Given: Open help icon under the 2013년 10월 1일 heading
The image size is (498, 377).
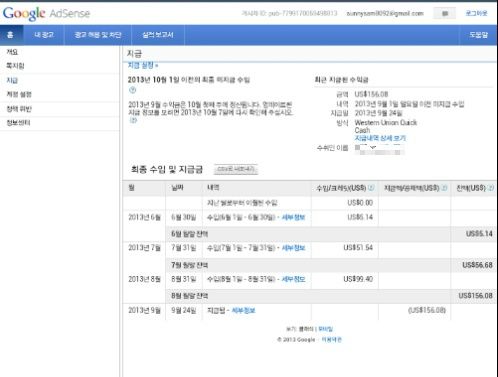Looking at the screenshot, I should pyautogui.click(x=132, y=90).
